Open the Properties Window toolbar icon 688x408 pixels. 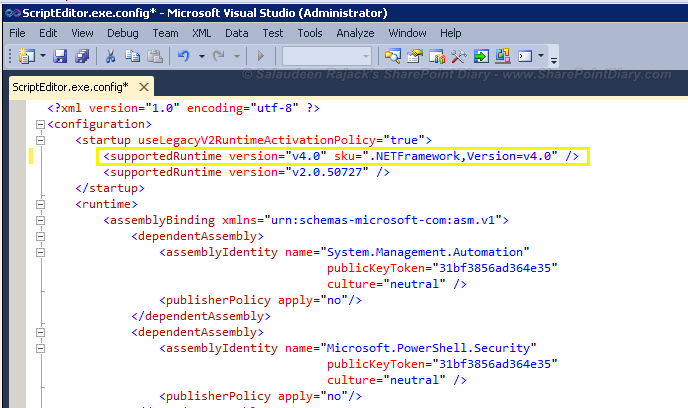point(415,56)
